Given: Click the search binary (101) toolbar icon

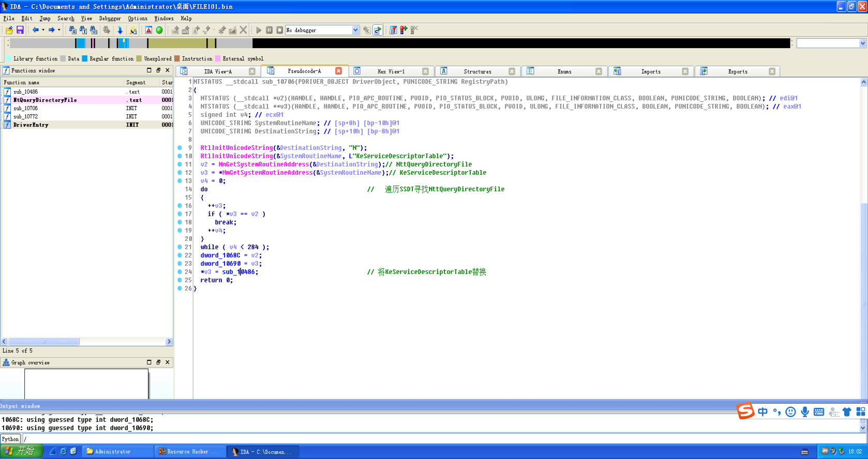Looking at the screenshot, I should [x=94, y=30].
